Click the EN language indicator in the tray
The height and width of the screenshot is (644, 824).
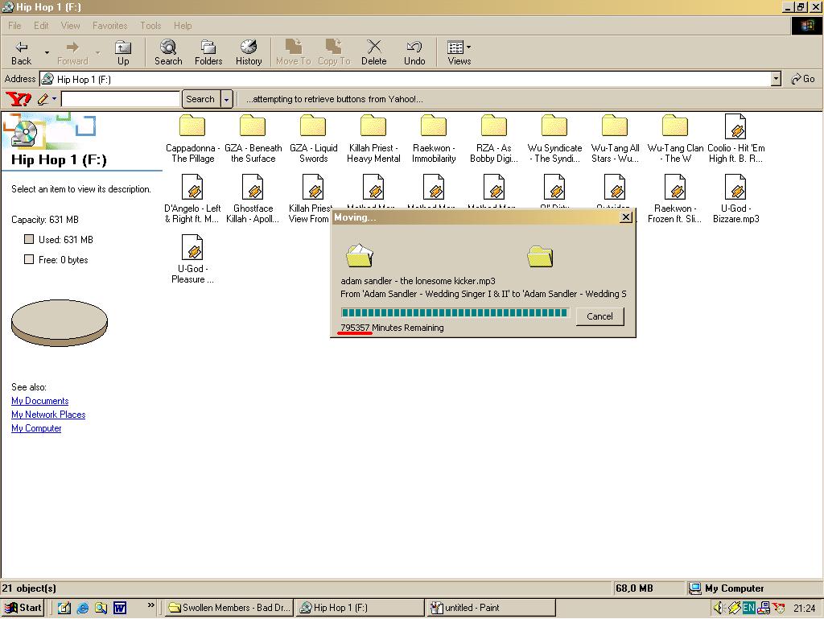(x=748, y=608)
